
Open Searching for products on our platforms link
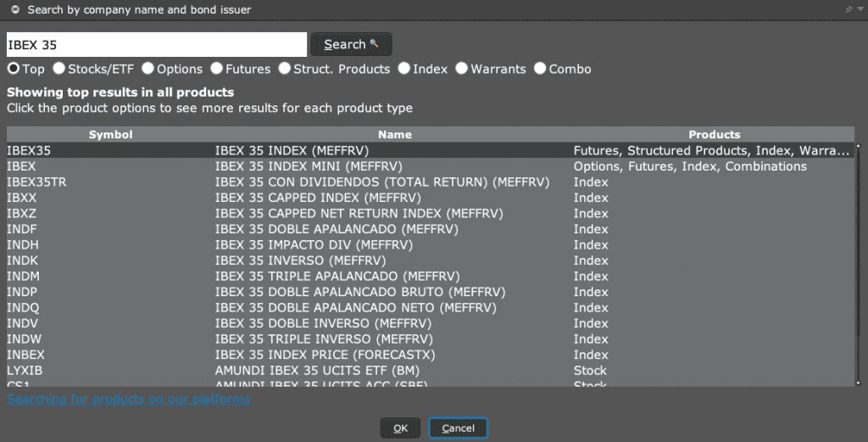click(x=129, y=399)
